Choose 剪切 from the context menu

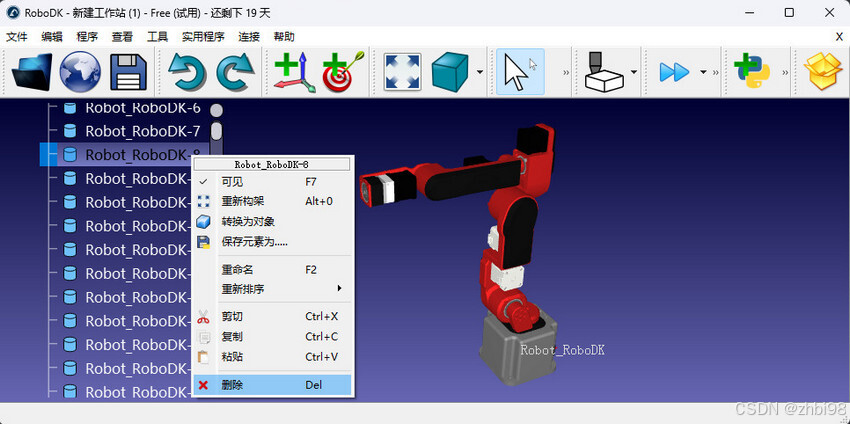pos(274,316)
